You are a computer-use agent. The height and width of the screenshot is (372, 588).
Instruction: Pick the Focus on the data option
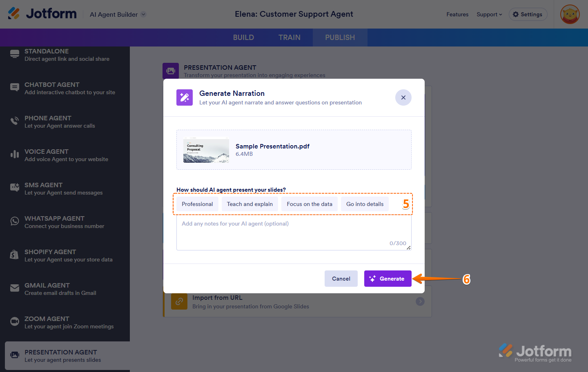point(310,204)
